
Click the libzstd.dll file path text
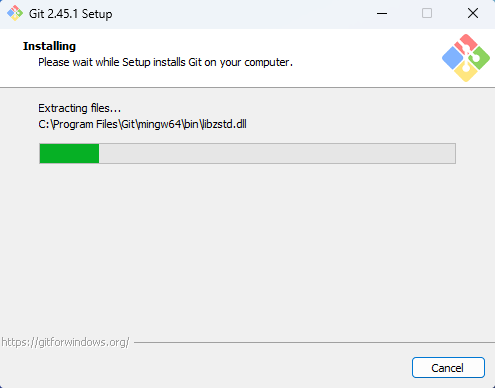click(142, 124)
